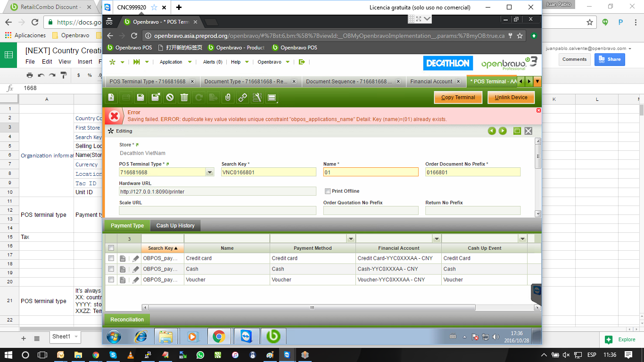Viewport: 644px width, 362px height.
Task: Close the editing form X icon
Action: coord(528,131)
